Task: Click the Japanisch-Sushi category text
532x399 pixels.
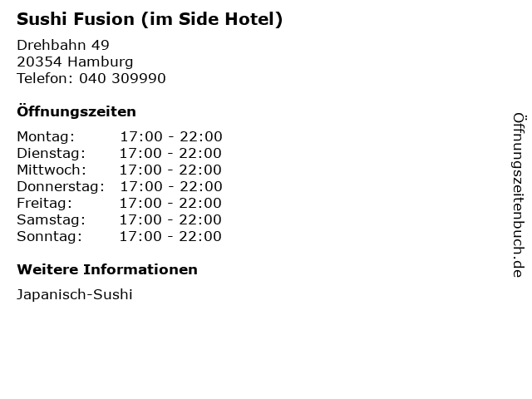Action: point(75,294)
